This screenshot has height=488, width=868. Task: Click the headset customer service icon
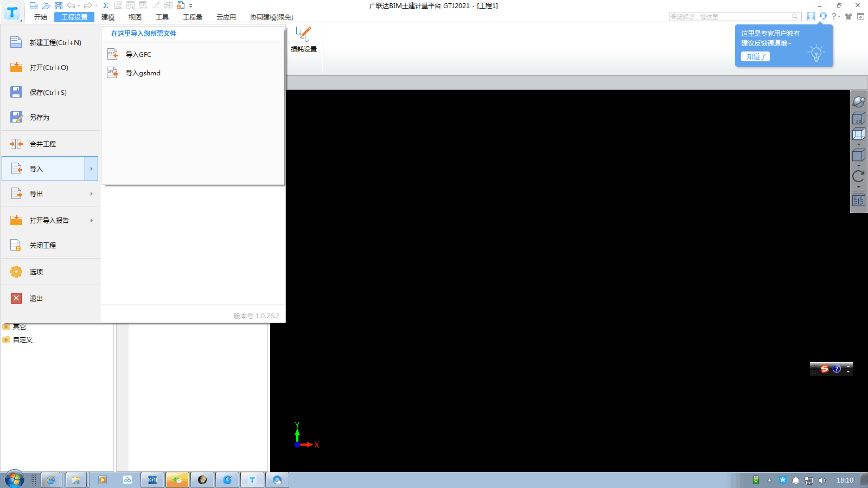(x=823, y=16)
